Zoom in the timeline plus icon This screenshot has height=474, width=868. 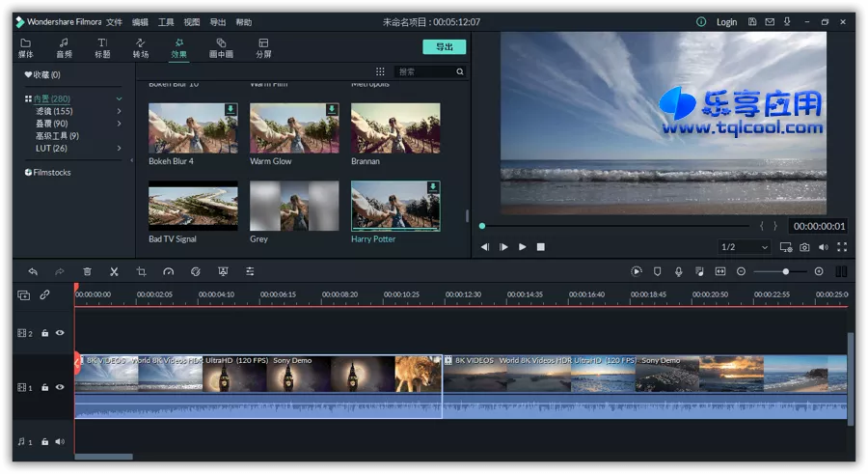[x=819, y=271]
